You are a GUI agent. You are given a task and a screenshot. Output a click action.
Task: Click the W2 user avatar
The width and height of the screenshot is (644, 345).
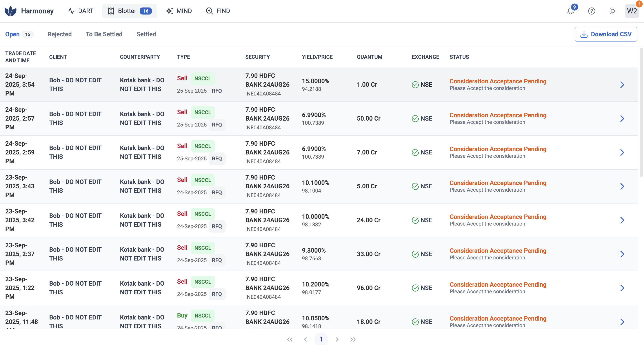[x=632, y=11]
